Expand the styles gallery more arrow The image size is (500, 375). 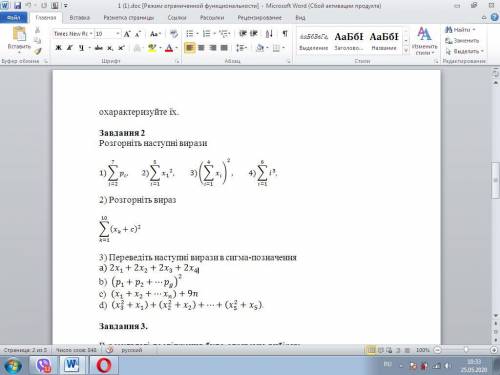pos(406,51)
